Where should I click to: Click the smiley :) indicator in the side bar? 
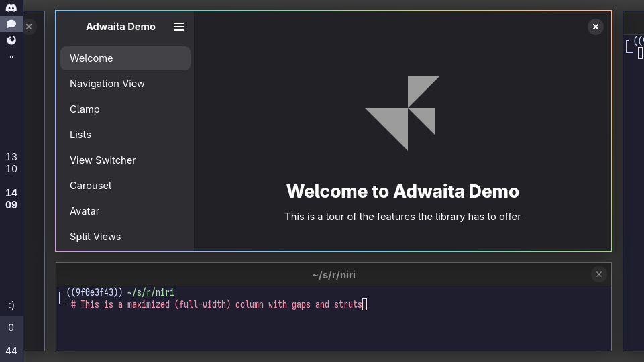(x=11, y=305)
